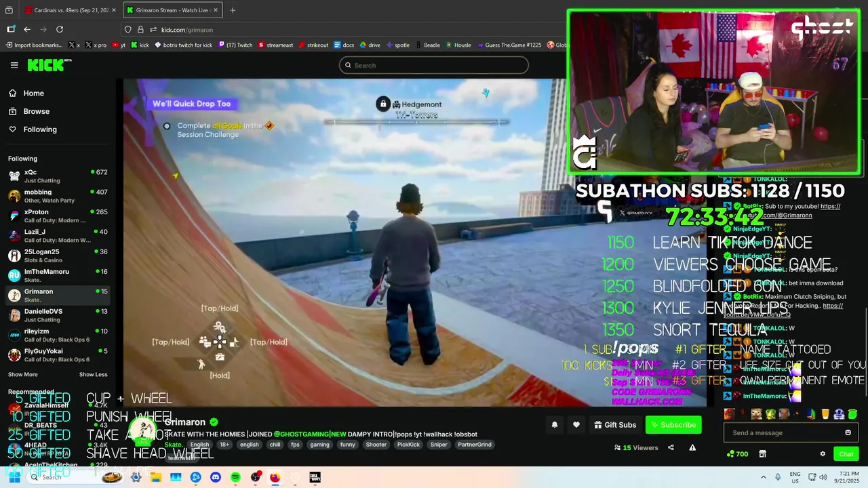Open the PartnerGrind stream tag

(475, 445)
